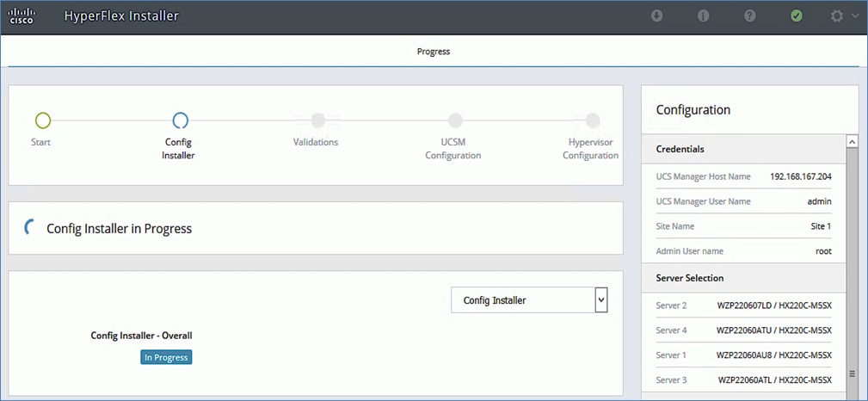The height and width of the screenshot is (401, 868).
Task: Click the up arrow on the Configuration scrollbar
Action: click(853, 142)
